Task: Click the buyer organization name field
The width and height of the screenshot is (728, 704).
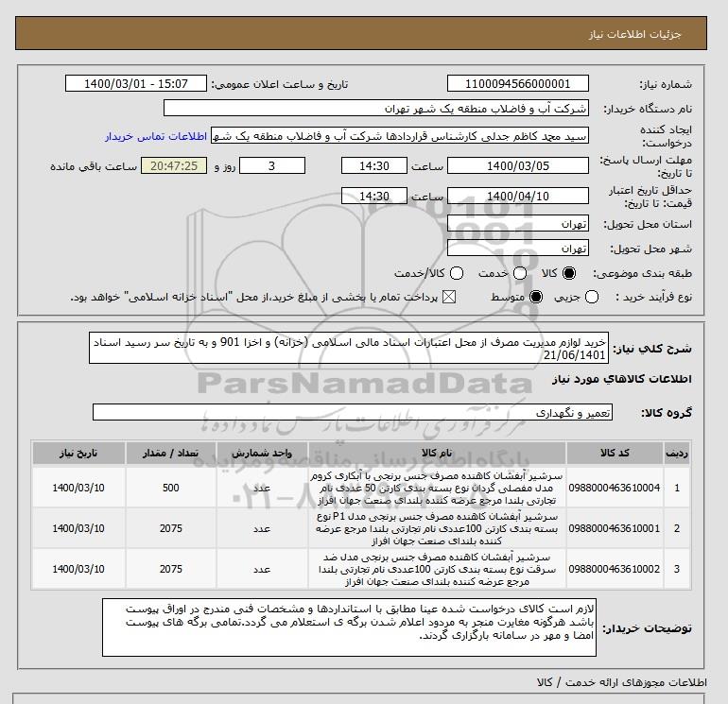Action: pos(376,108)
